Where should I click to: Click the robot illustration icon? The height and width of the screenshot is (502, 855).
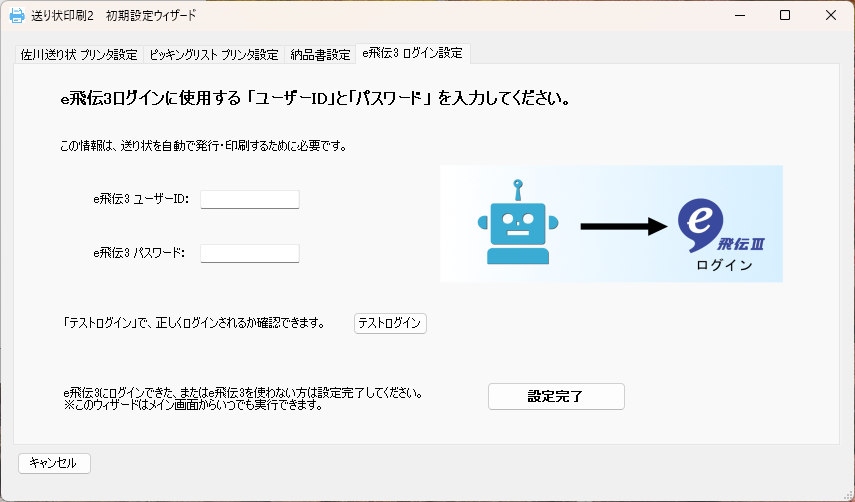[x=518, y=222]
